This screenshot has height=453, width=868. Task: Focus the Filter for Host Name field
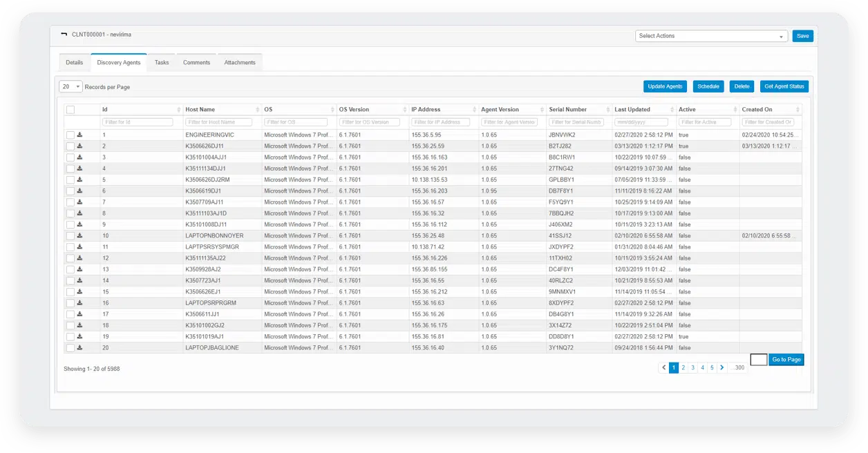(x=219, y=122)
